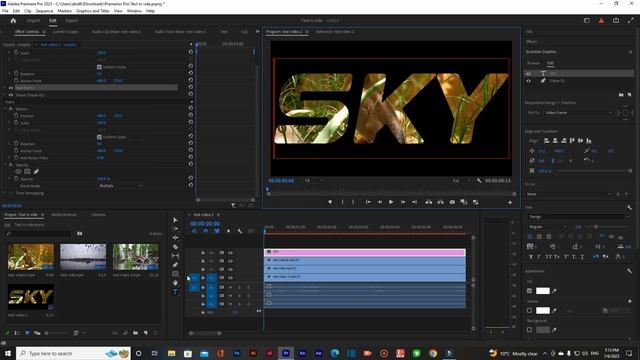Enable the Background checkbox
The width and height of the screenshot is (640, 360).
529,330
